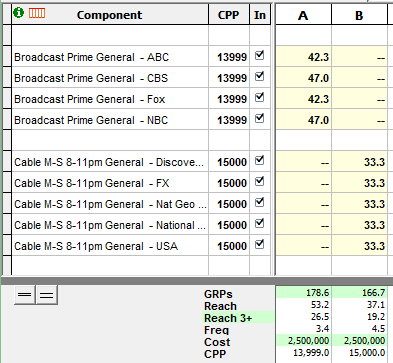Screen dimensions: 393x363
Task: Click the highlighted Reach 3+ label
Action: coord(228,318)
